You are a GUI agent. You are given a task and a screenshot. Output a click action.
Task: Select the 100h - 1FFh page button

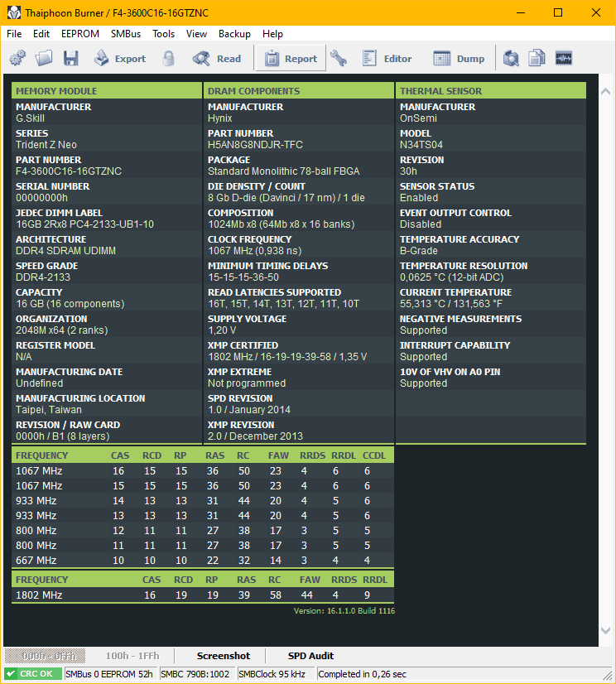(x=132, y=656)
